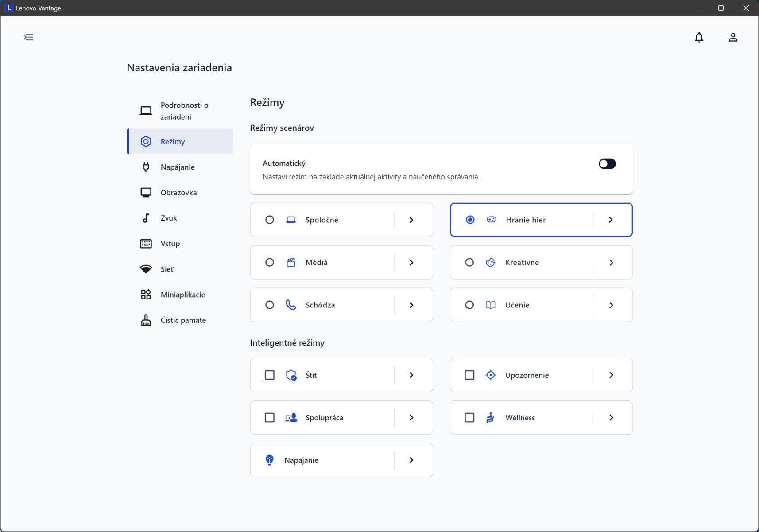Click the user account profile icon
Screen dimensions: 759x532
coord(733,38)
